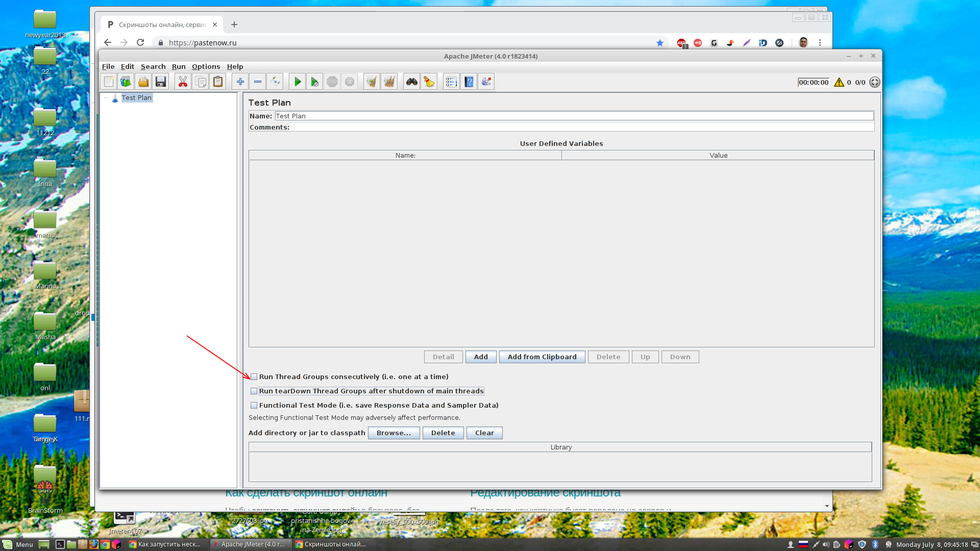Click the round thread status icon
The width and height of the screenshot is (980, 551).
pyautogui.click(x=875, y=82)
